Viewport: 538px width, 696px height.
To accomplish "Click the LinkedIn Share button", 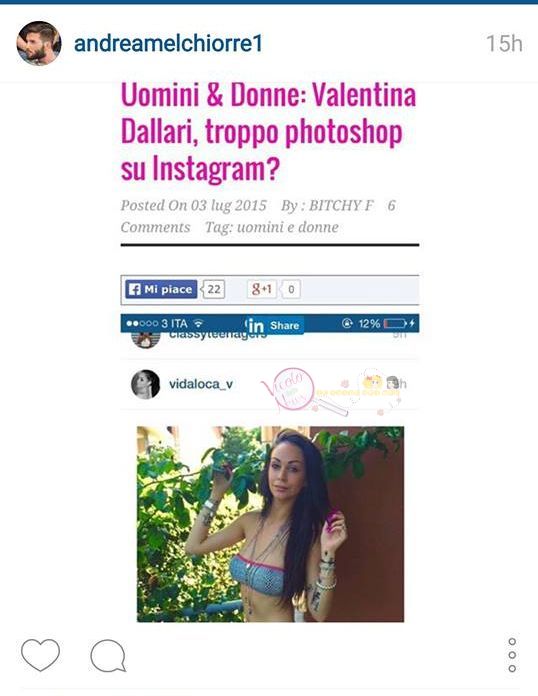I will 275,325.
